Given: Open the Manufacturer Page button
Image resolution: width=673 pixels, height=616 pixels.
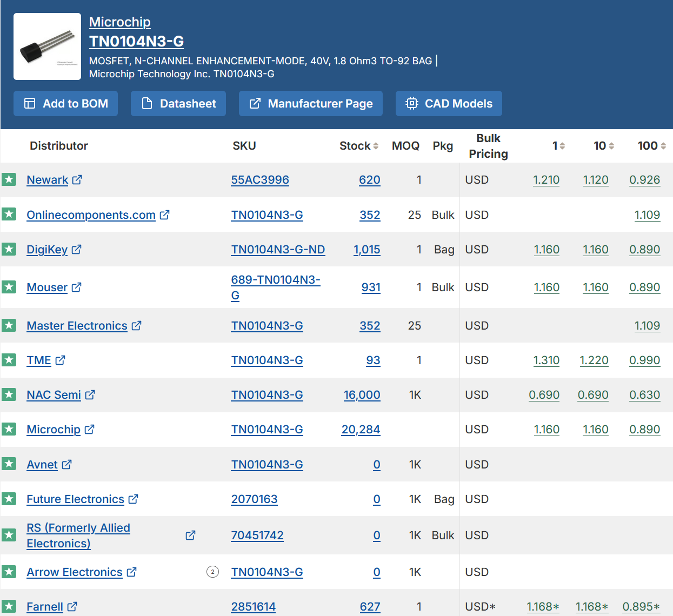Looking at the screenshot, I should tap(311, 103).
